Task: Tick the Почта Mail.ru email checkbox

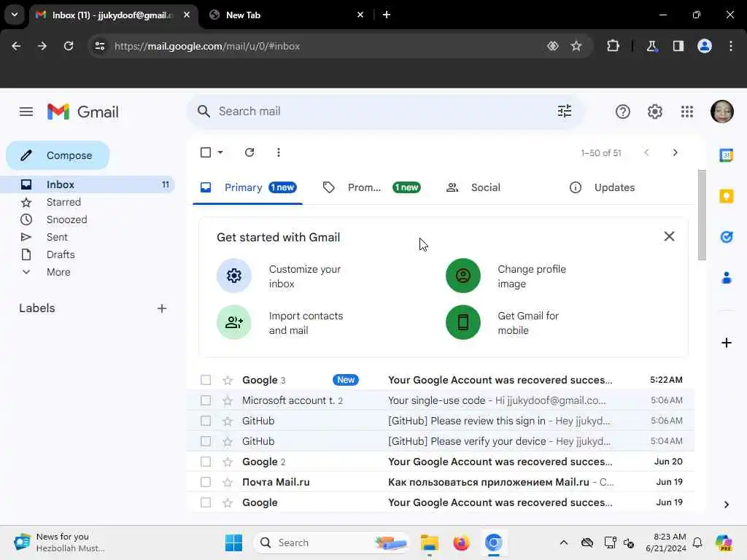Action: (206, 482)
